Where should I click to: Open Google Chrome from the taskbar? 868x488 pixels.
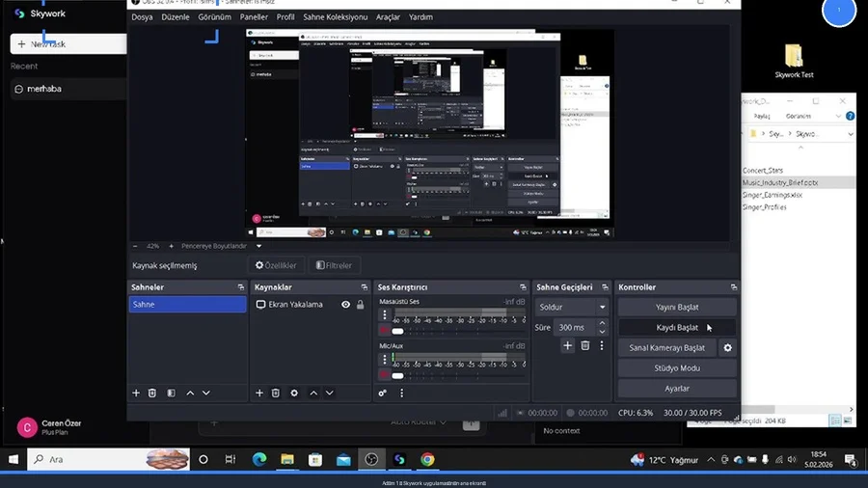point(427,460)
